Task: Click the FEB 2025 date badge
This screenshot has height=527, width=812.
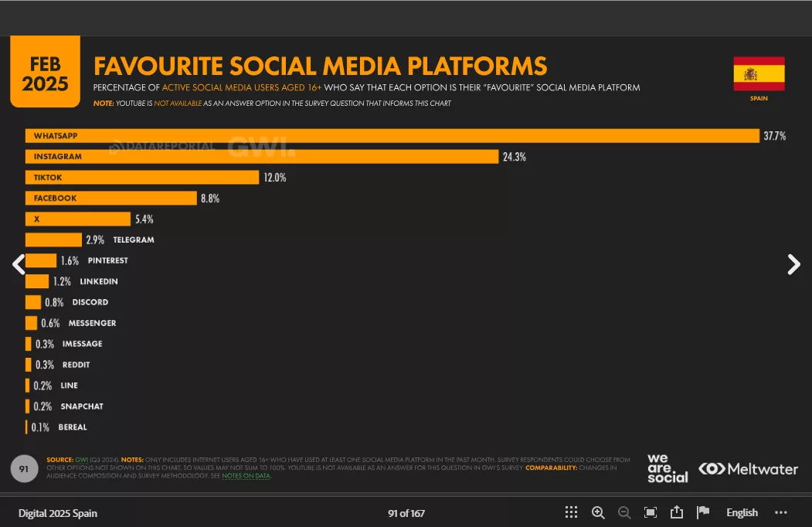Action: pos(45,72)
